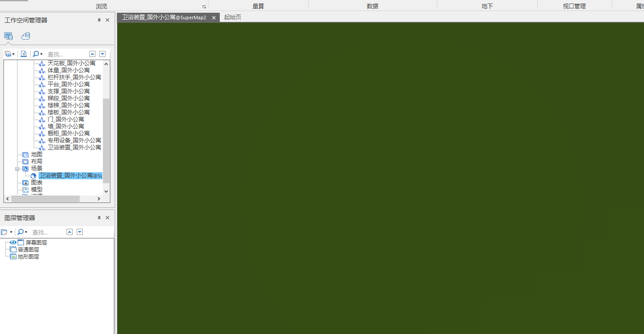Select the 布局 tree node
Screen dimensions: 644x334
pos(37,161)
